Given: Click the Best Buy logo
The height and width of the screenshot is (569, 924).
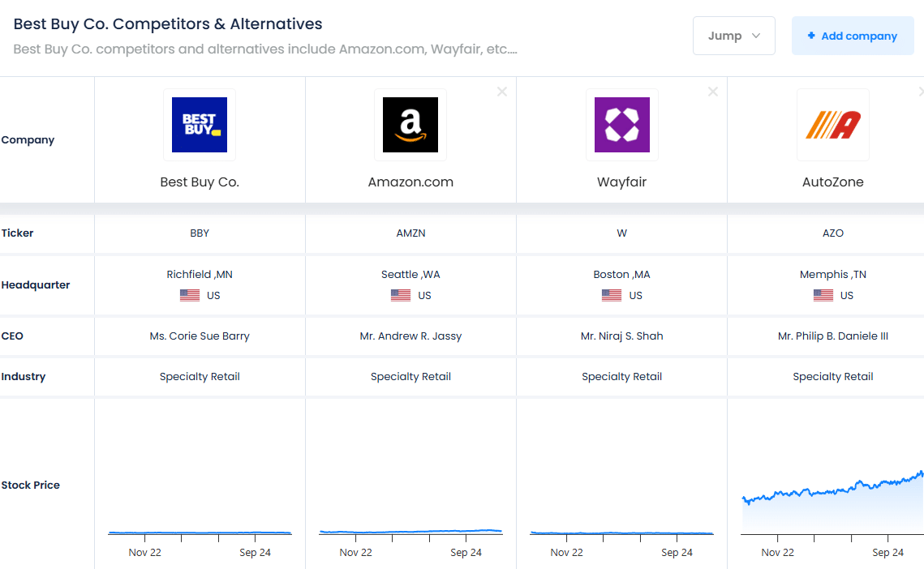Looking at the screenshot, I should tap(200, 125).
